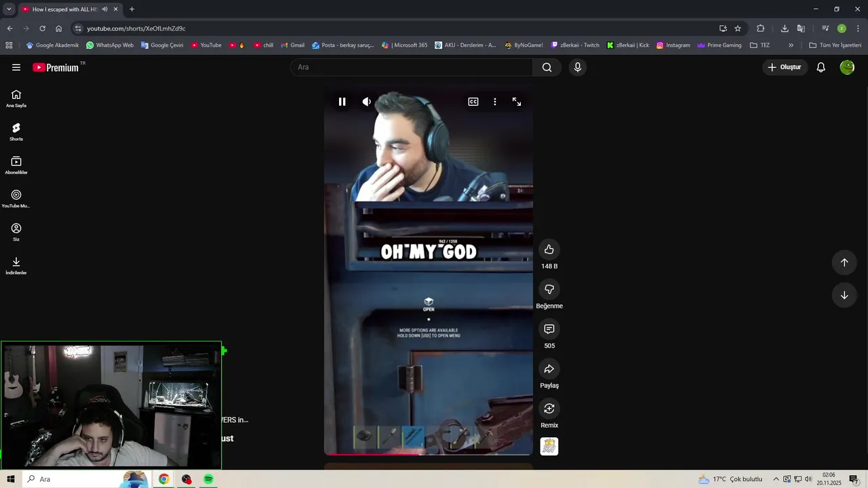Open the channel sound thumbnail below Remix

point(549,447)
